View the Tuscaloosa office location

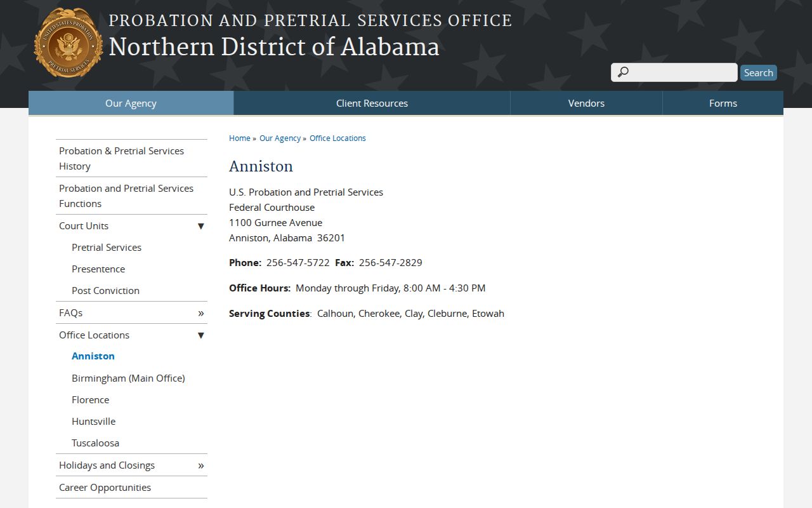pyautogui.click(x=95, y=443)
